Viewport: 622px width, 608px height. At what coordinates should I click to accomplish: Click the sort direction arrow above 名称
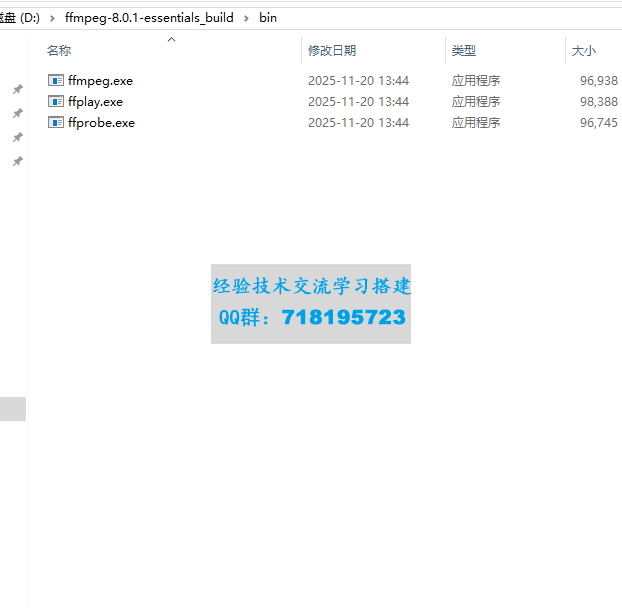171,39
